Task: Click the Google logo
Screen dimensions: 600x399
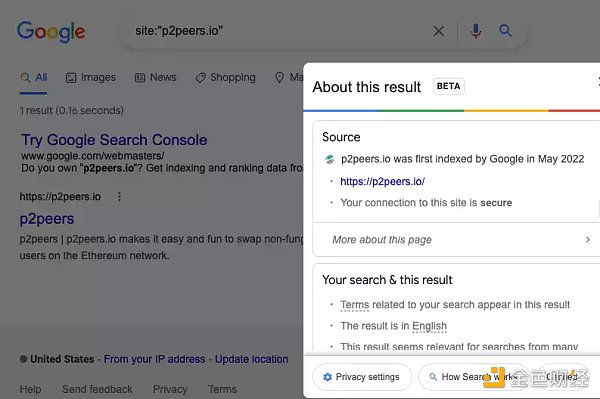Action: point(51,31)
